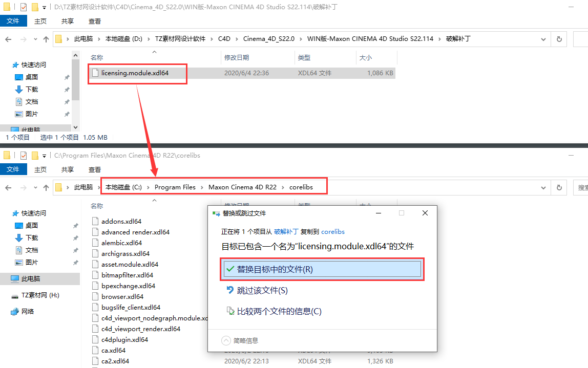Open the 文件 menu in the corelibs window
This screenshot has width=588, height=368.
click(x=13, y=169)
